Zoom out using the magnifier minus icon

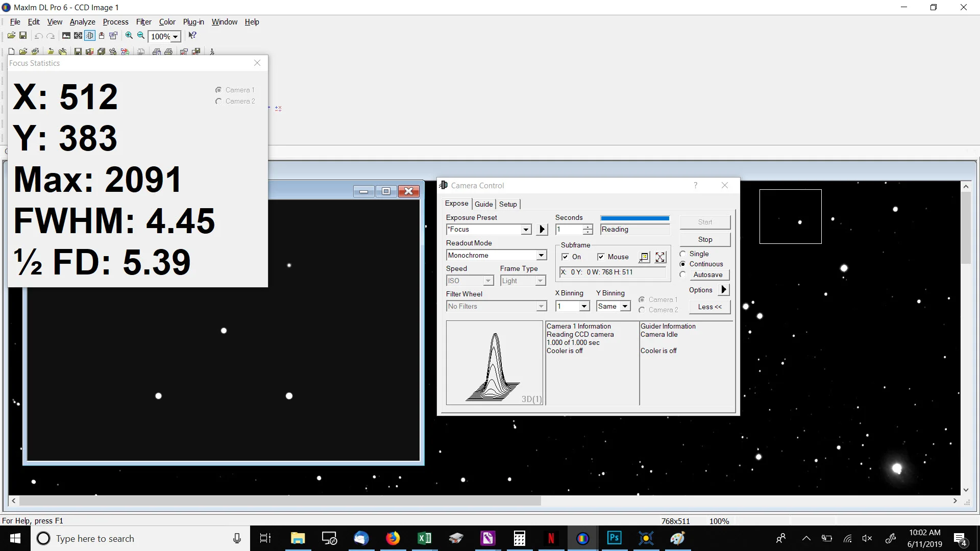coord(141,36)
